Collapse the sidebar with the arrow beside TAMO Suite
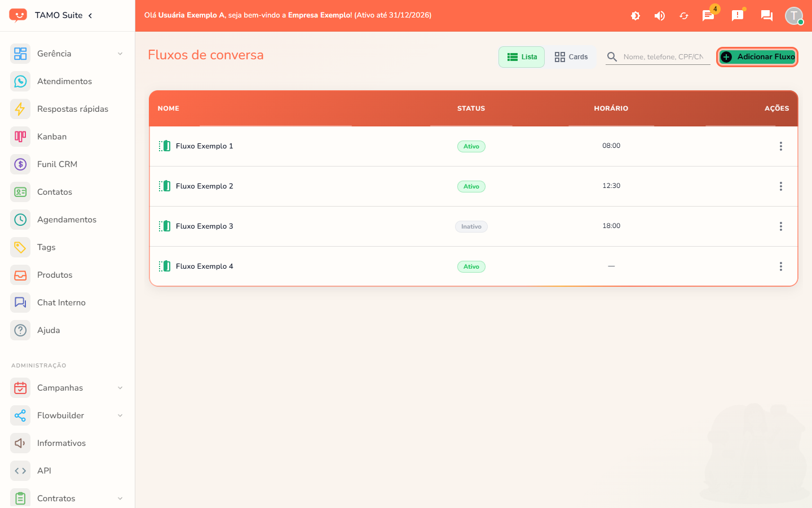812x508 pixels. pos(90,15)
